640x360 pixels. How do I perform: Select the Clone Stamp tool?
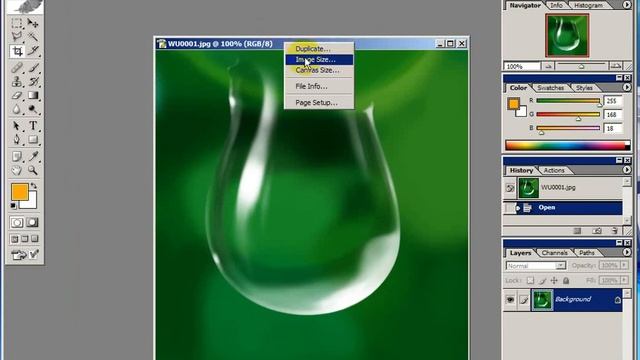pyautogui.click(x=17, y=82)
